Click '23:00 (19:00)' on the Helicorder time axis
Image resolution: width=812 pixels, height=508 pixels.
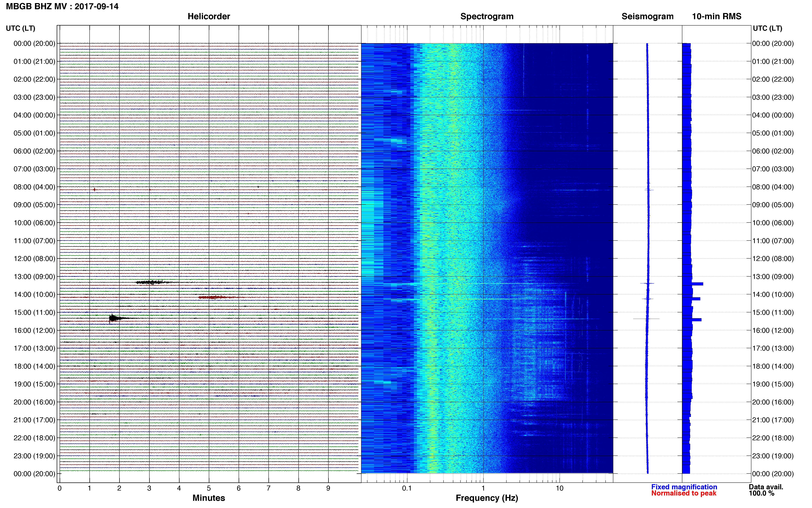click(34, 456)
